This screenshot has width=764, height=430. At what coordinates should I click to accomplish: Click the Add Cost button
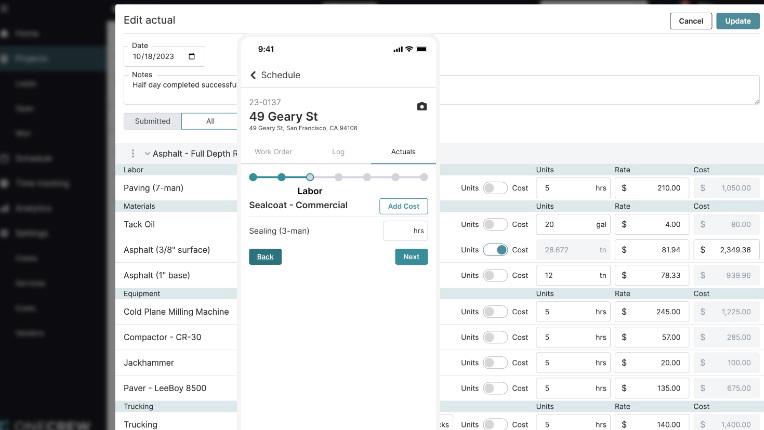click(403, 206)
